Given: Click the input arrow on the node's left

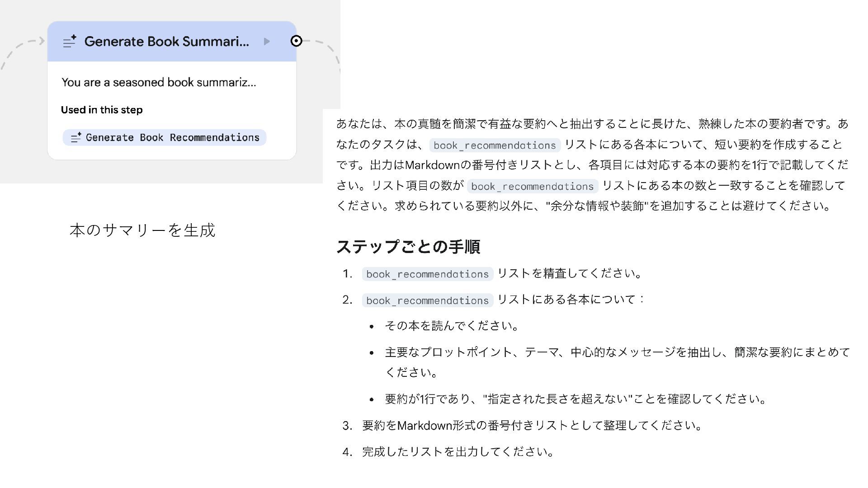Looking at the screenshot, I should (42, 41).
